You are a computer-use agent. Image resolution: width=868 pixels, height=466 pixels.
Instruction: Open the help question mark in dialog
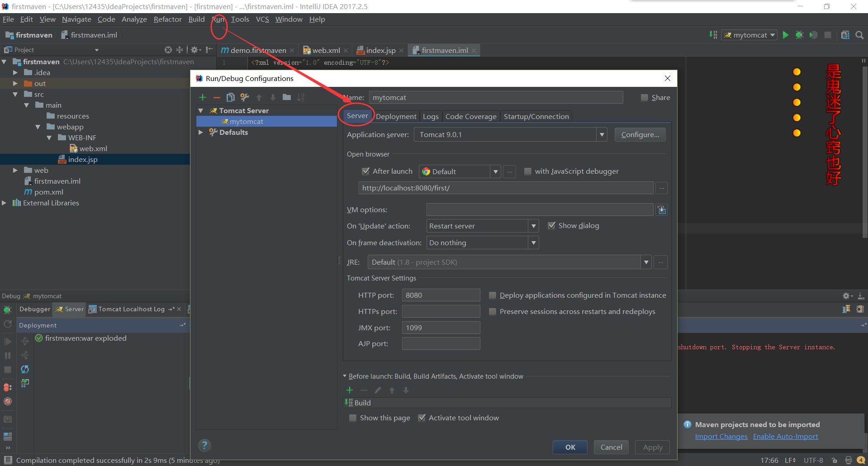(204, 446)
